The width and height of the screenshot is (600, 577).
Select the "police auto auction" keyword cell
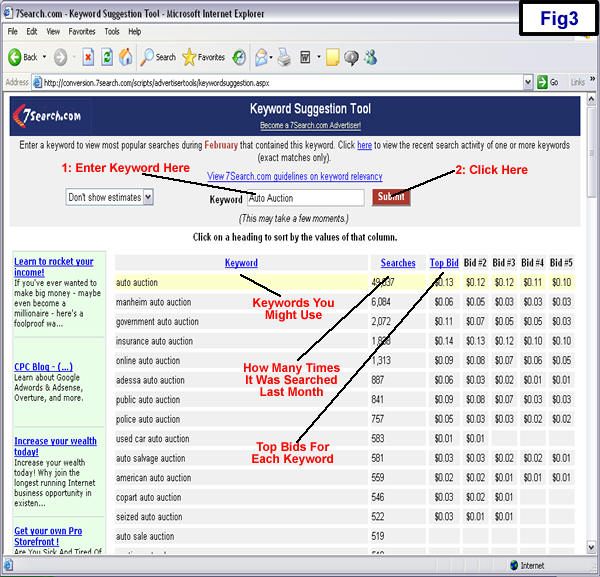(x=241, y=419)
